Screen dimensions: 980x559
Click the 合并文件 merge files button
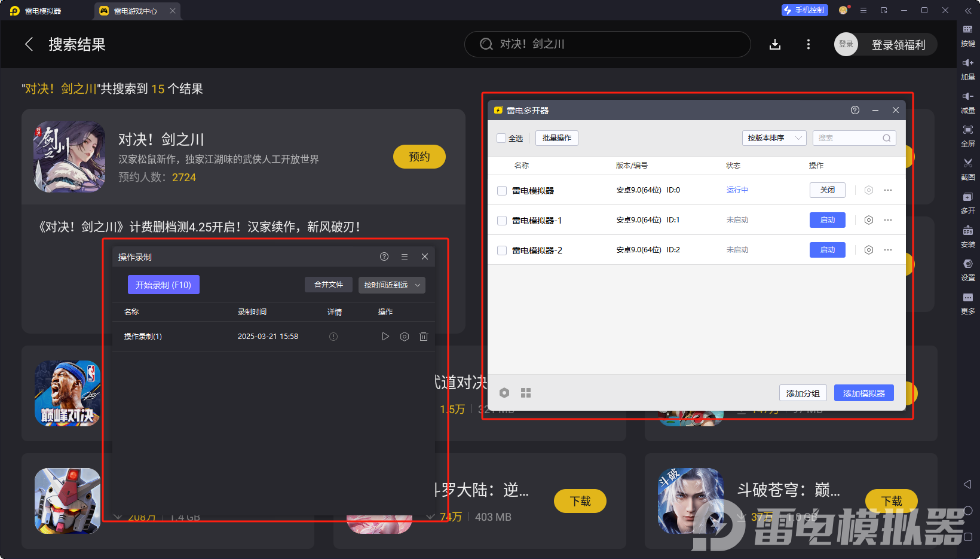[x=329, y=285]
